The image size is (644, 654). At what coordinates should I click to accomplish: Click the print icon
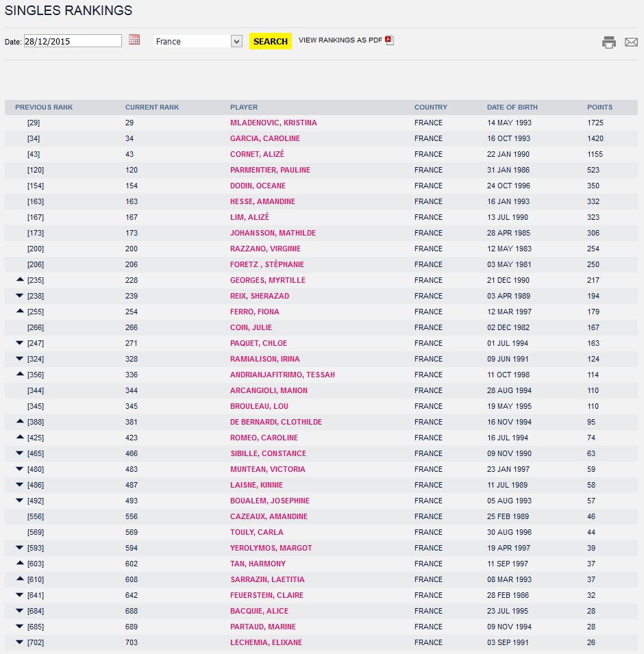tap(608, 42)
